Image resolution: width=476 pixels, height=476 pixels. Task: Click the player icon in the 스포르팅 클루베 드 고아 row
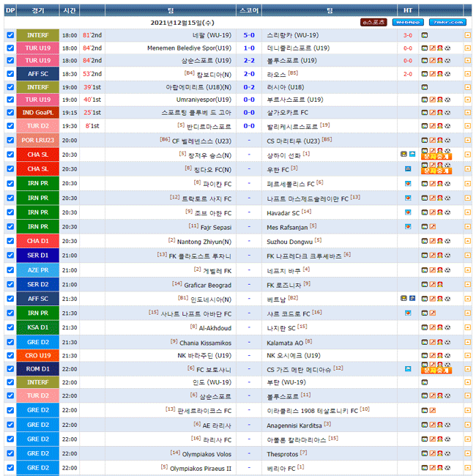(x=440, y=112)
